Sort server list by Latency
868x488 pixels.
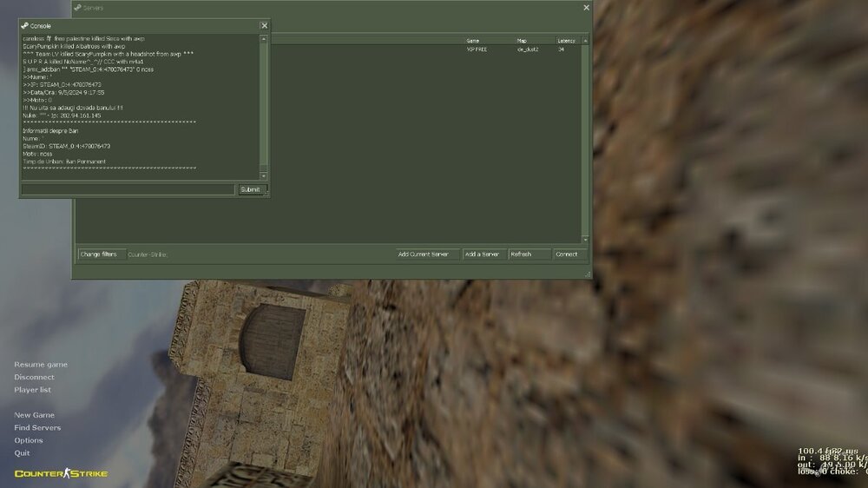pos(567,40)
